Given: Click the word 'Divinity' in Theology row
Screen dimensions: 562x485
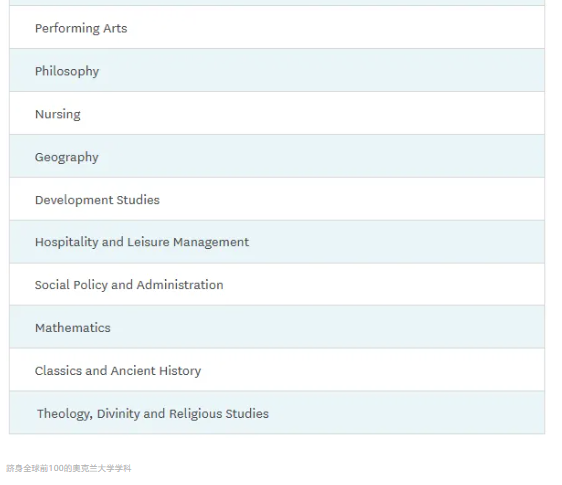Looking at the screenshot, I should pos(118,414).
